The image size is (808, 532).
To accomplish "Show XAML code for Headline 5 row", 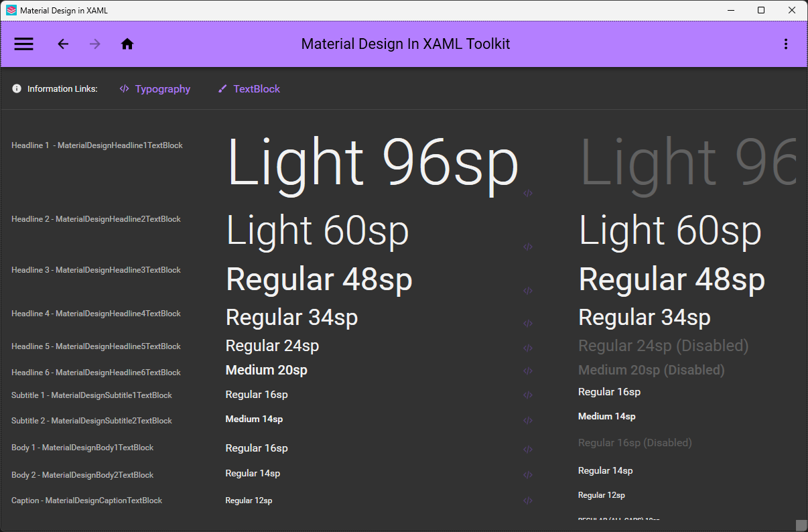I will click(528, 348).
